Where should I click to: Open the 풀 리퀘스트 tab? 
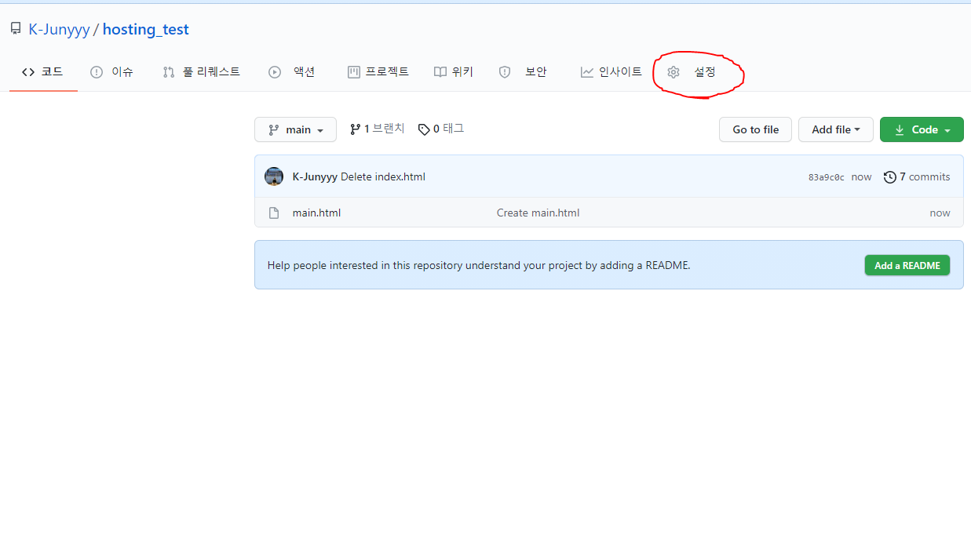[x=202, y=72]
